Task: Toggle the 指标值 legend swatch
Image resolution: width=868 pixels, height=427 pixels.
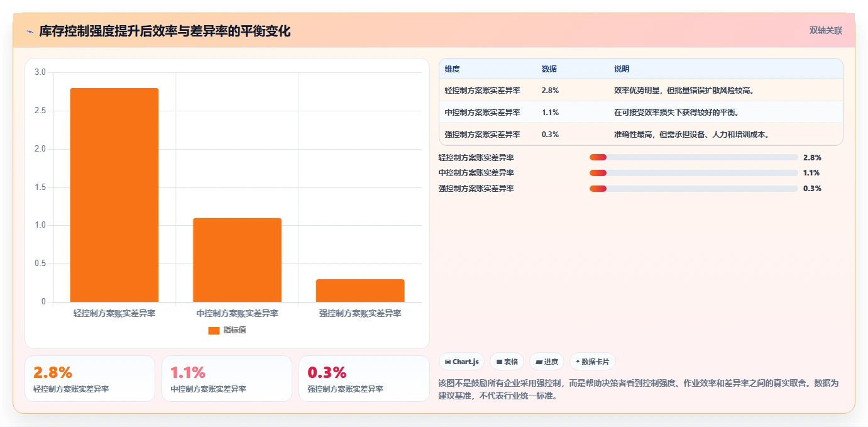Action: click(x=214, y=330)
